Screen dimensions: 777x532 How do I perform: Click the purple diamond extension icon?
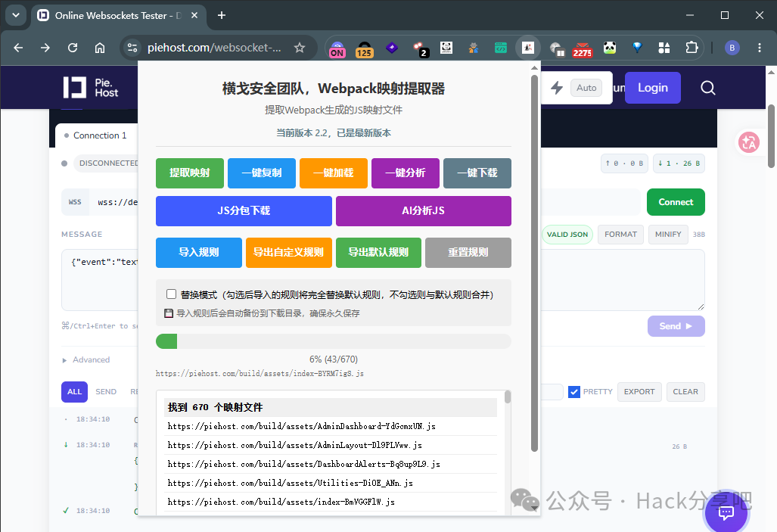point(392,48)
